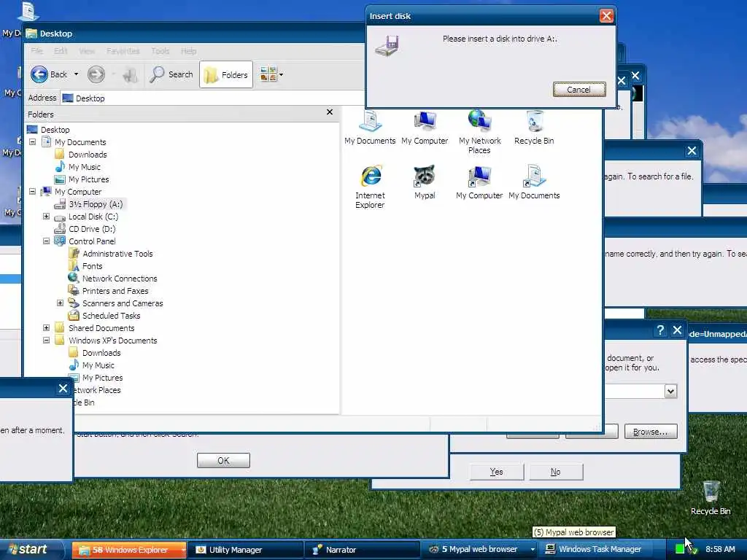Select the Mypal raccoon shortcut icon
Screen dimensions: 747x560
(425, 182)
